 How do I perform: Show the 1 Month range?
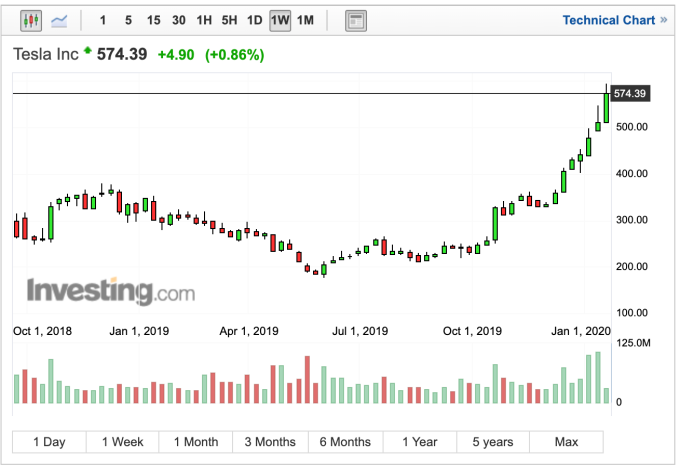pos(196,442)
